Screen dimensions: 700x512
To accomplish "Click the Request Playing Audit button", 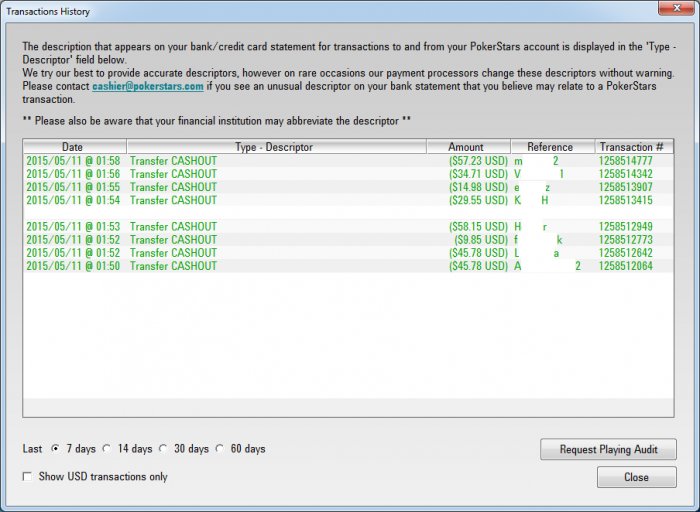I will coord(608,449).
